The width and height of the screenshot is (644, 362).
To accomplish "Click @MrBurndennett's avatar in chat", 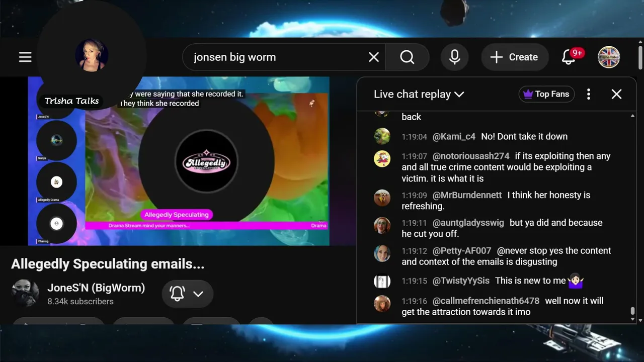I will 382,198.
